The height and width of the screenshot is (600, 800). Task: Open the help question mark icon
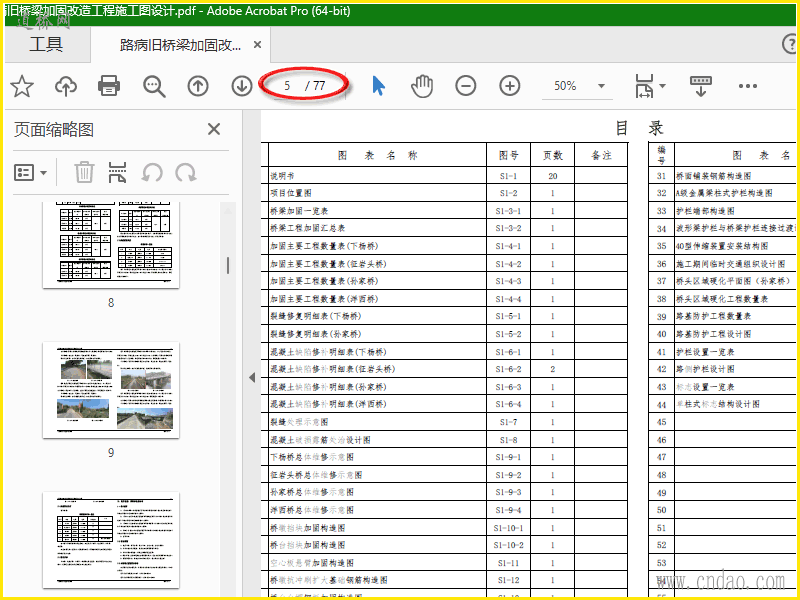[789, 44]
